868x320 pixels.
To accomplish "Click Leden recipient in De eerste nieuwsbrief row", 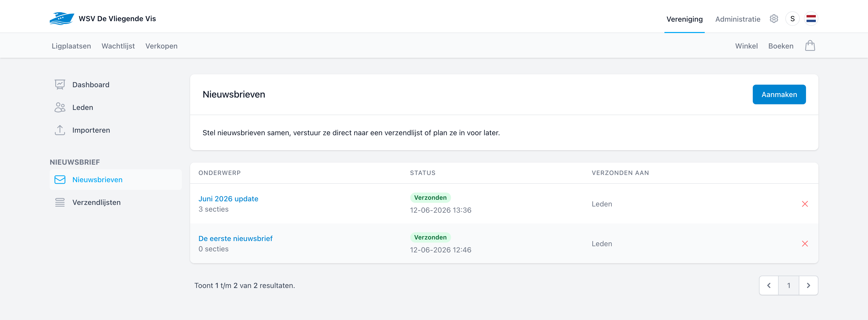I will tap(602, 244).
